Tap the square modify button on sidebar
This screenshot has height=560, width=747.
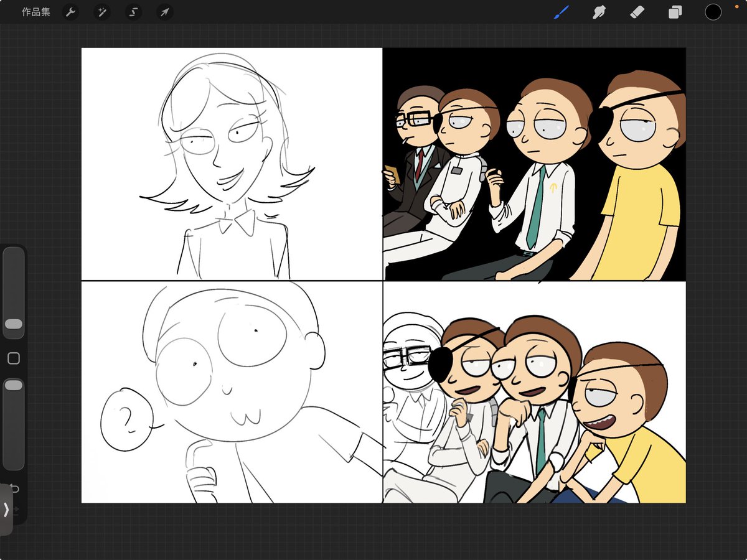click(x=13, y=358)
